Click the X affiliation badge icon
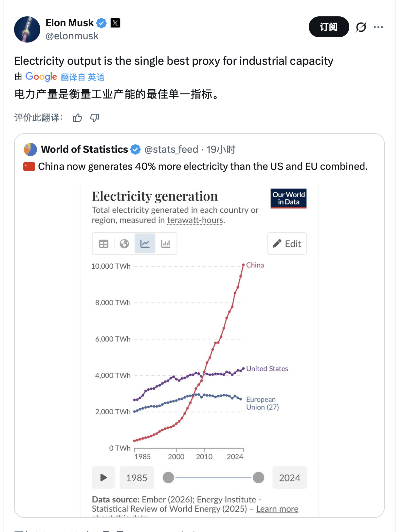Image resolution: width=404 pixels, height=532 pixels. (x=115, y=23)
